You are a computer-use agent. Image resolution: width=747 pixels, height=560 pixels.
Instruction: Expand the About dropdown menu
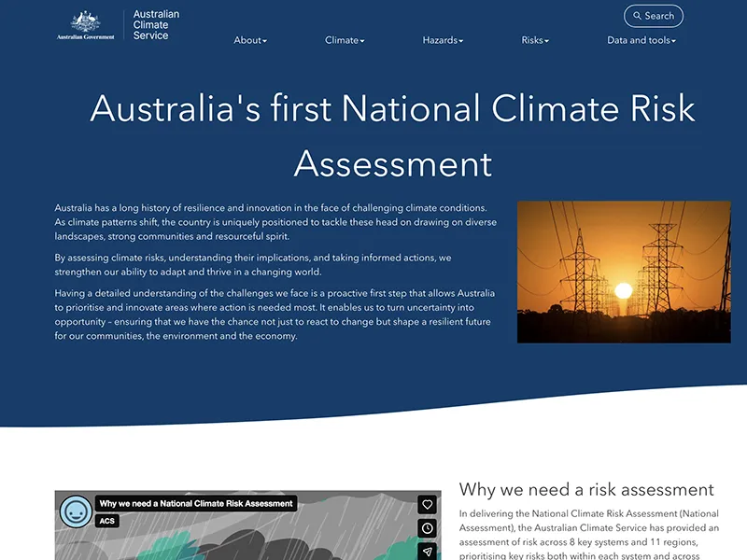[250, 40]
